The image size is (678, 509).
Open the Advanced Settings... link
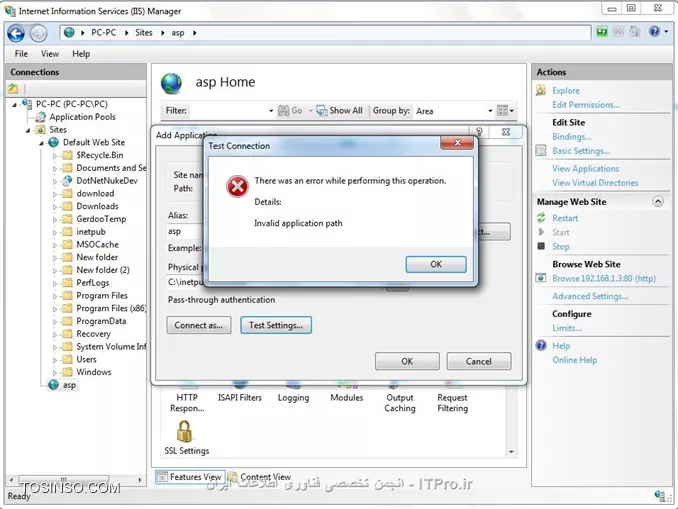(x=590, y=296)
